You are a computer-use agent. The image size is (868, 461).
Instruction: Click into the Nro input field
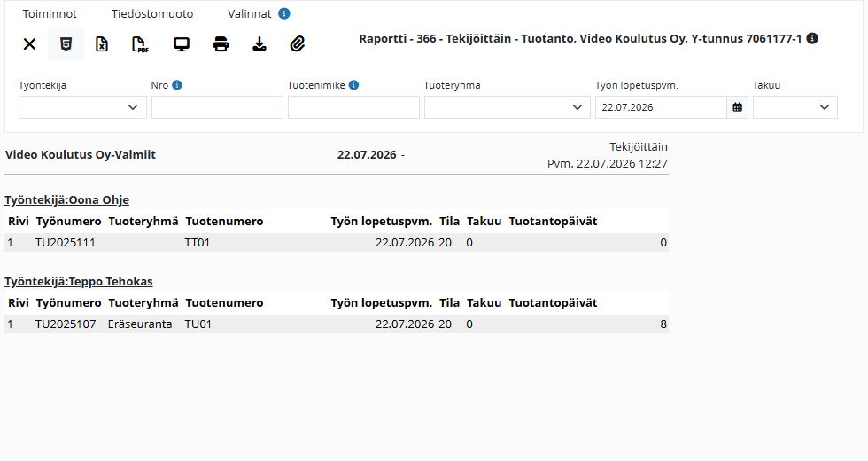pyautogui.click(x=218, y=107)
